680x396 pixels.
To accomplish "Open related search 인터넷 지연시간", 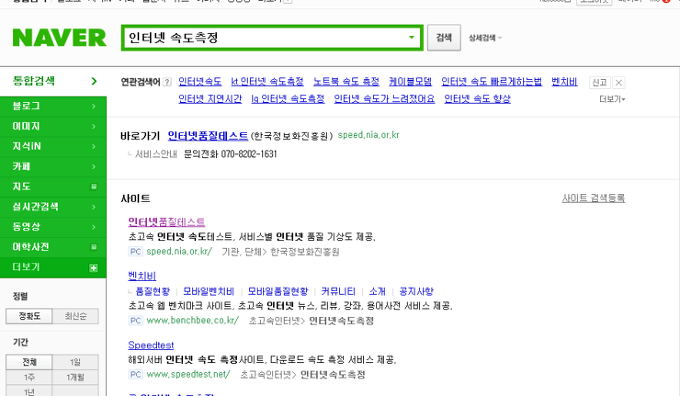I will tap(210, 99).
